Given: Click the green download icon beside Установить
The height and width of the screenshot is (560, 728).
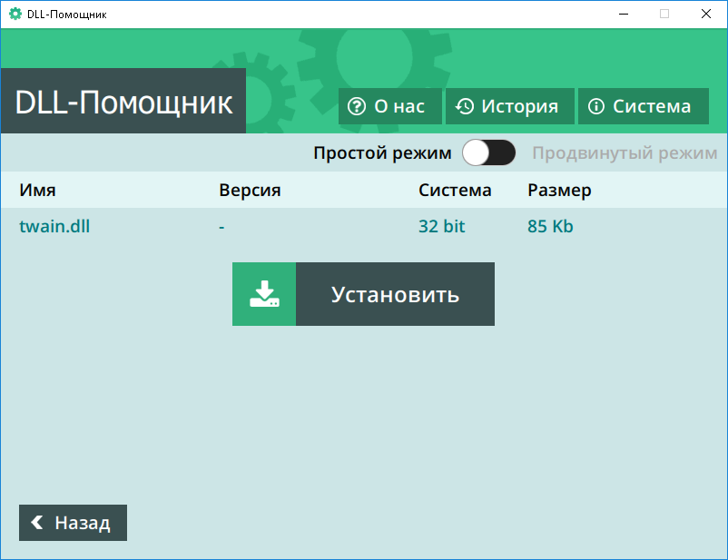Looking at the screenshot, I should click(264, 294).
